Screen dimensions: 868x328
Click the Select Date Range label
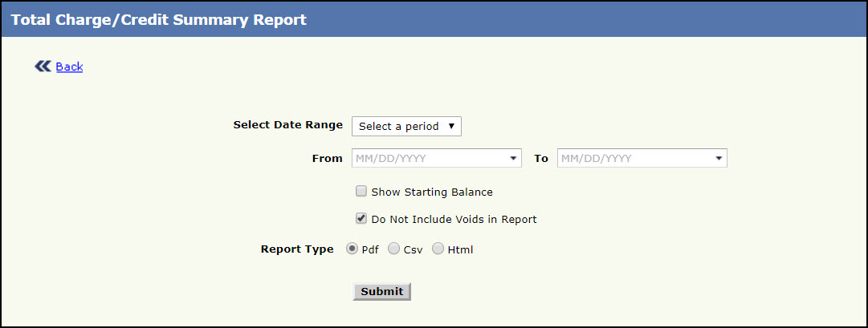point(287,125)
